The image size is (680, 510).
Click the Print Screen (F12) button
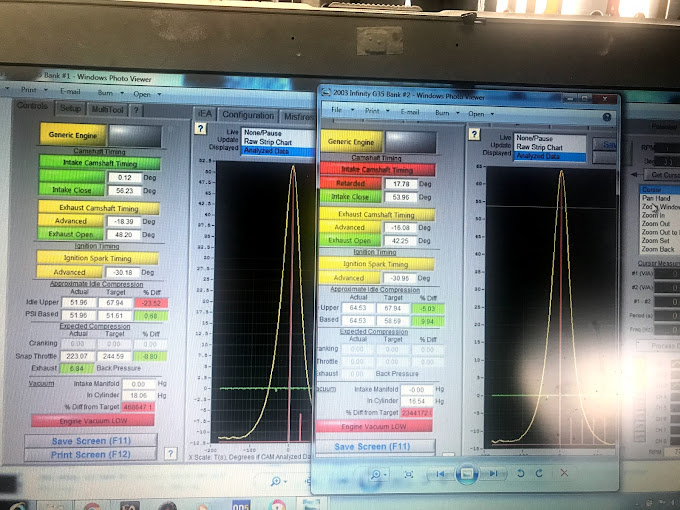[91, 454]
